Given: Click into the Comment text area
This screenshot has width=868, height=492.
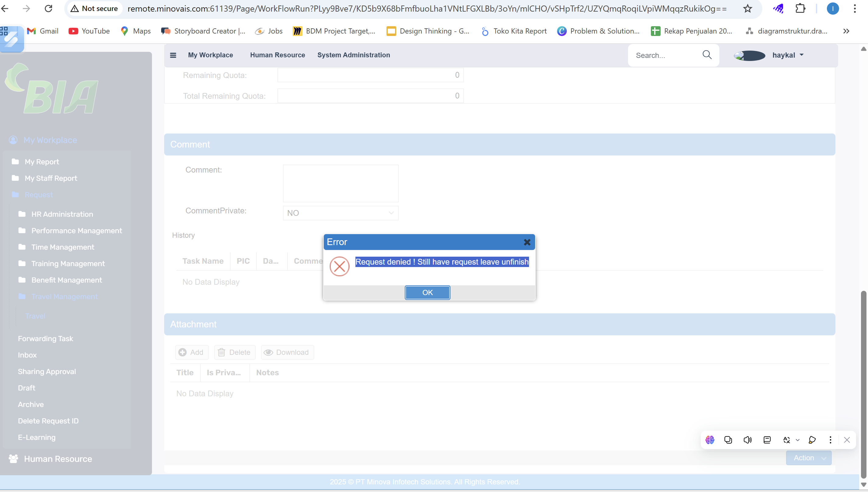Looking at the screenshot, I should (340, 184).
